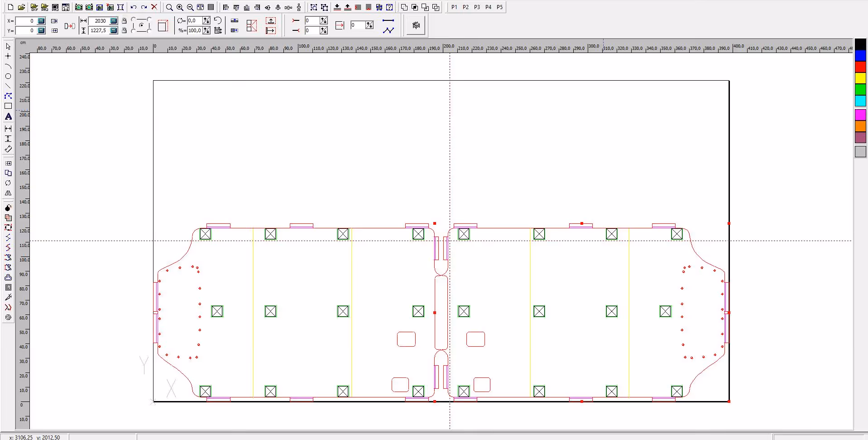
Task: Select center anchor point radio button
Action: [x=141, y=25]
